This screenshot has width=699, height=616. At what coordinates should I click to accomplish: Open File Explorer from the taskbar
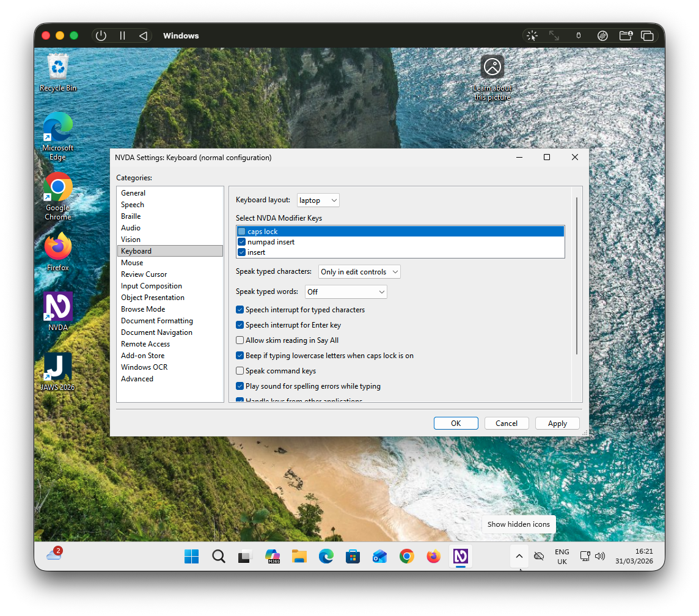click(x=299, y=557)
